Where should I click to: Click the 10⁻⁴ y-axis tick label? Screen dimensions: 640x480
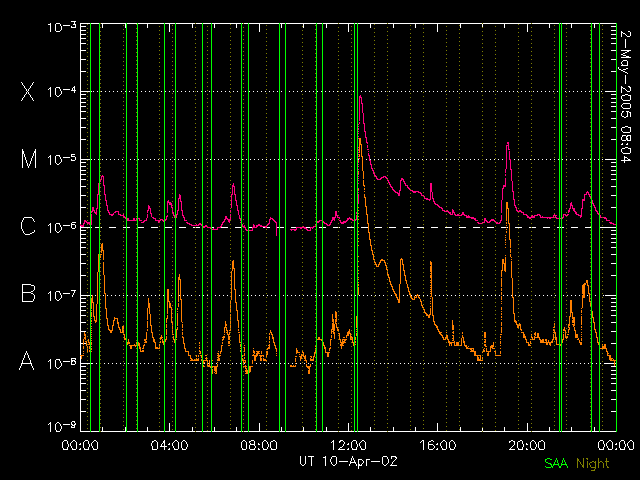pyautogui.click(x=62, y=92)
